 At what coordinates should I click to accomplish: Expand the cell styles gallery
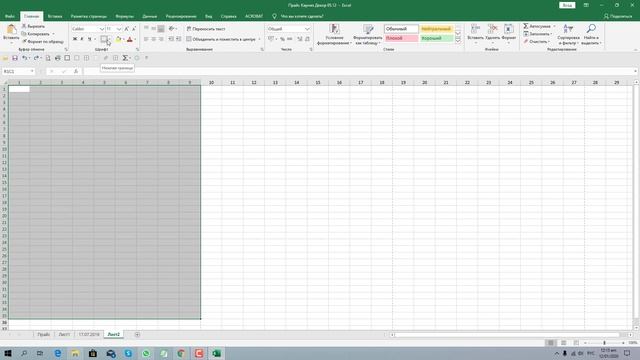pos(458,41)
